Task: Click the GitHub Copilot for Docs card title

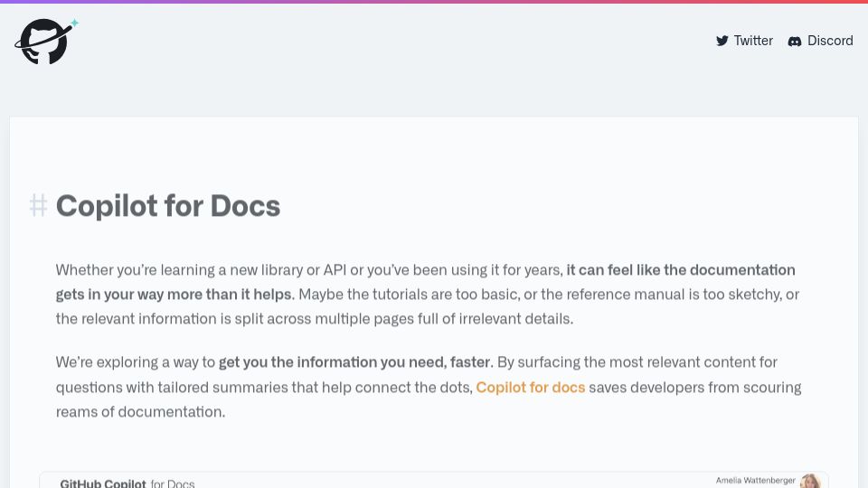Action: click(x=127, y=483)
